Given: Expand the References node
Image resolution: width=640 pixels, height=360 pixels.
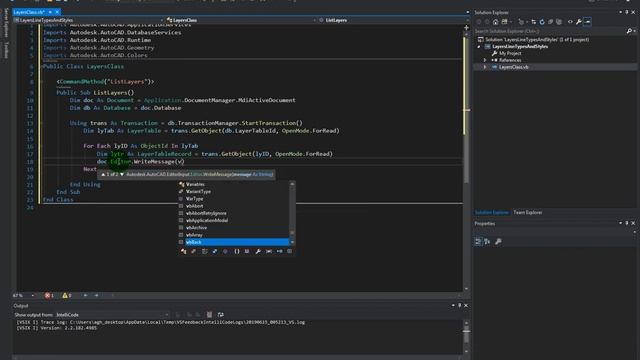Looking at the screenshot, I should tap(485, 60).
